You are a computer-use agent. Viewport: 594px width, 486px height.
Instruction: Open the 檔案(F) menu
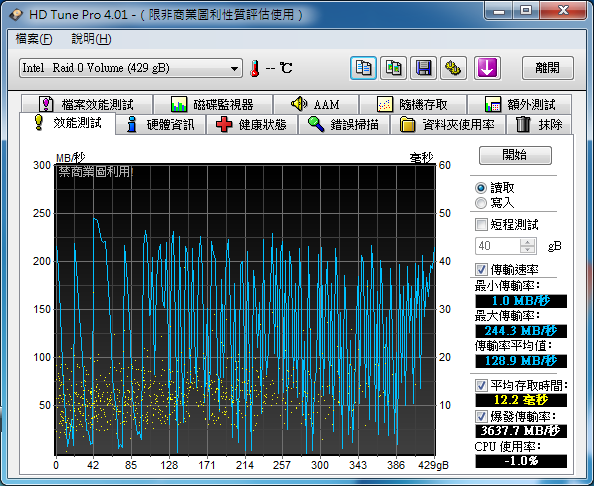click(34, 39)
